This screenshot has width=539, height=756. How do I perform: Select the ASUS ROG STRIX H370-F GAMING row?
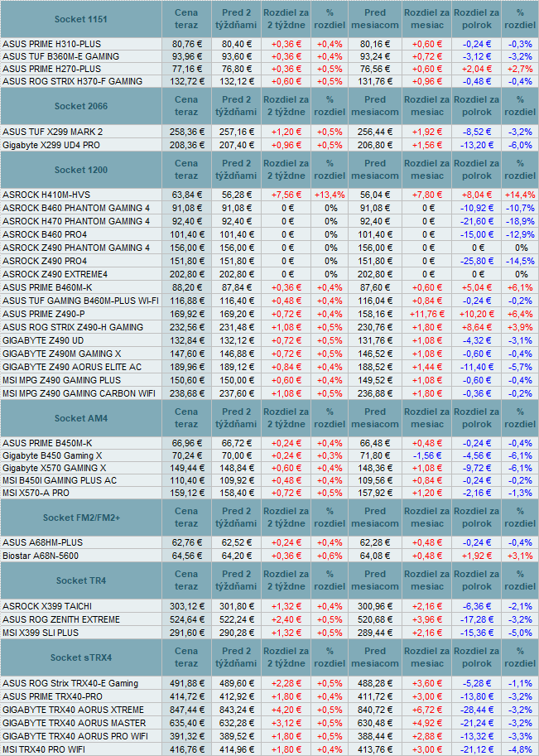tap(72, 81)
